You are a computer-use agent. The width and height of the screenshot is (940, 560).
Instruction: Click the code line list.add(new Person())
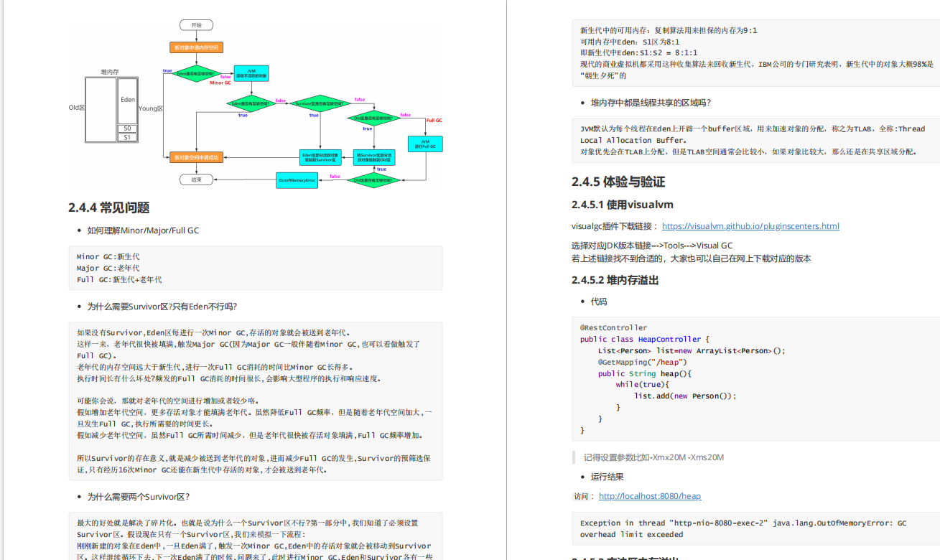pos(686,396)
